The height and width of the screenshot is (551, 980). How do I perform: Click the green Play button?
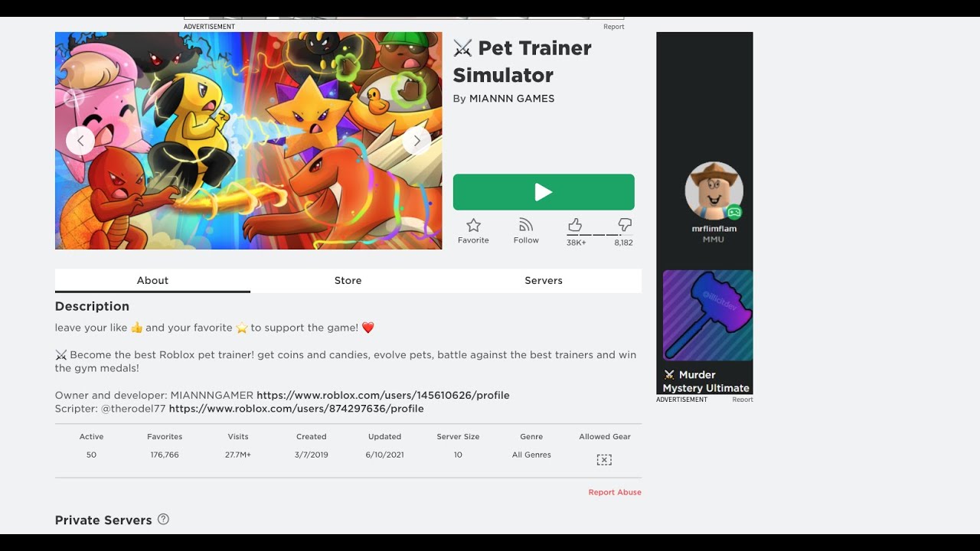(544, 192)
